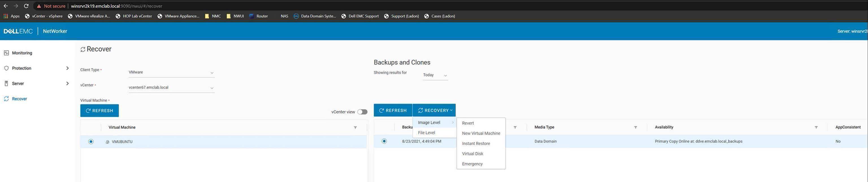Viewport: 868px width, 182px height.
Task: Select the VMUBUNTU radio button
Action: tap(91, 142)
